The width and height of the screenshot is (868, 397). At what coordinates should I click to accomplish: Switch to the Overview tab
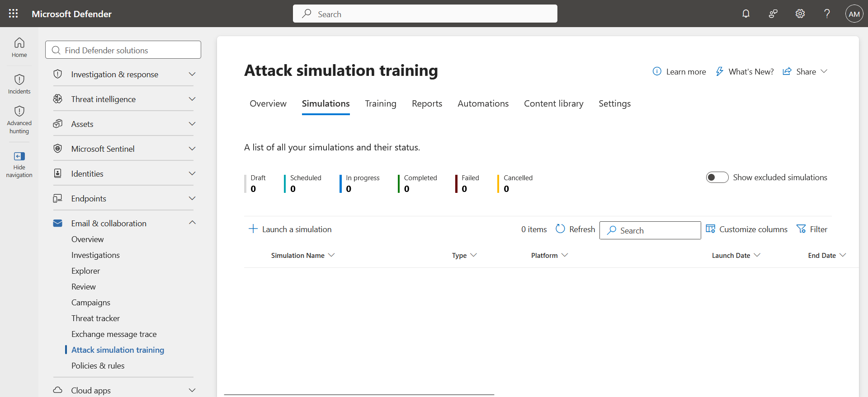pyautogui.click(x=268, y=103)
